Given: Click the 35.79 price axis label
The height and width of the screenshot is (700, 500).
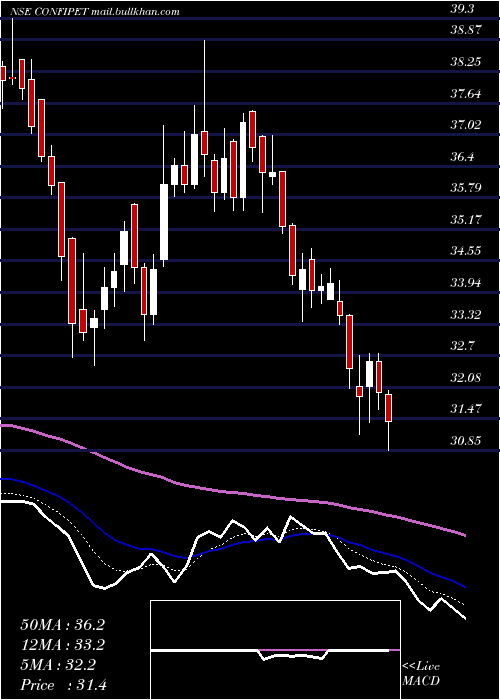Looking at the screenshot, I should tap(466, 188).
